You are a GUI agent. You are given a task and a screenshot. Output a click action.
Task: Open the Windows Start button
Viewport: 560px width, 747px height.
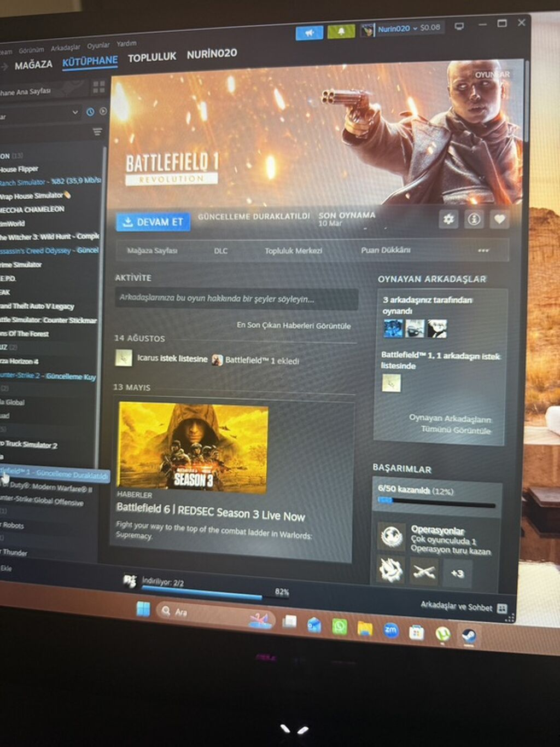(143, 609)
